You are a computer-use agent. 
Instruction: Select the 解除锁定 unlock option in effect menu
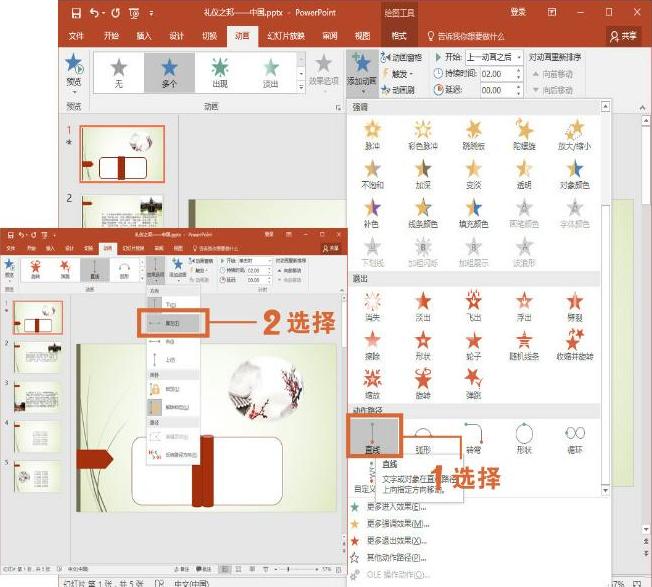tap(173, 407)
